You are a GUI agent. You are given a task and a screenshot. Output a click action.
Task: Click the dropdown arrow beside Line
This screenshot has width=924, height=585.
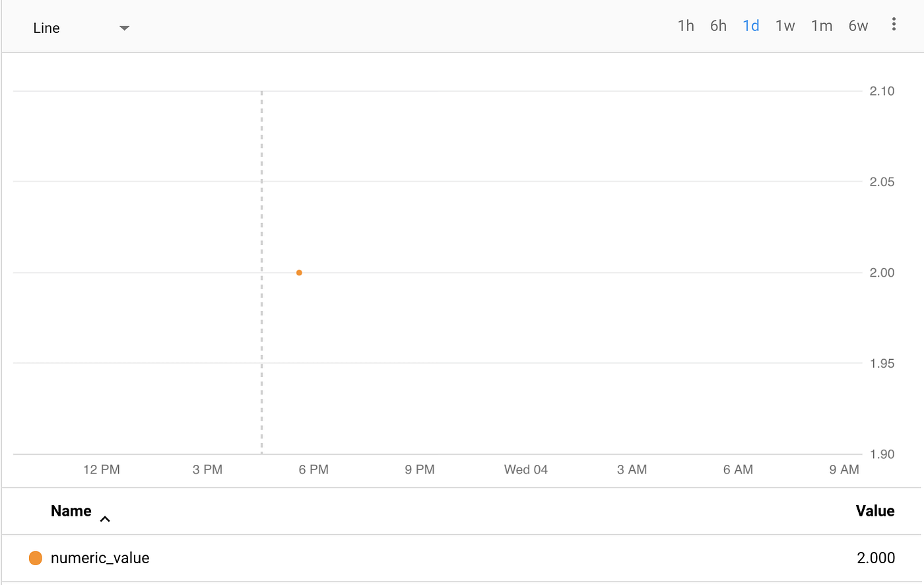click(x=124, y=28)
